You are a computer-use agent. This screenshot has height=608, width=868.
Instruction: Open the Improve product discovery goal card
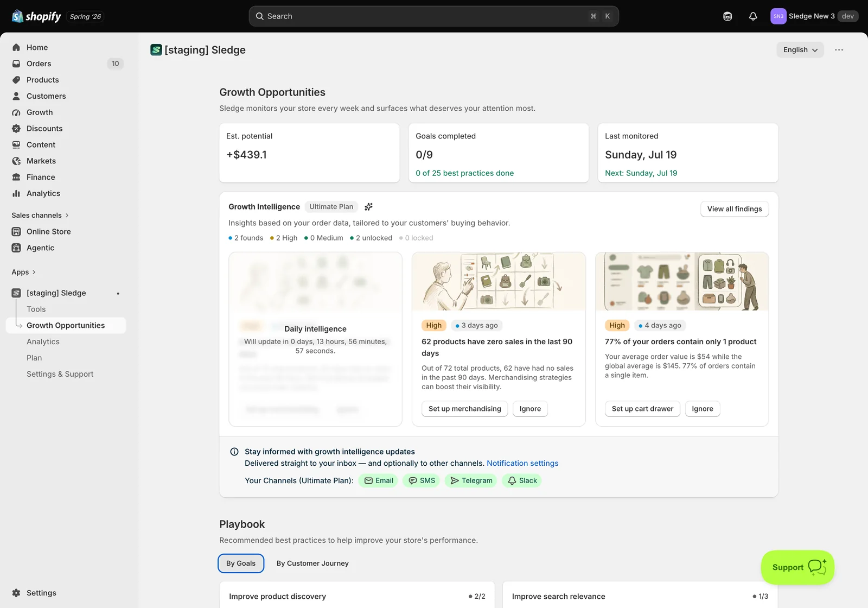click(x=357, y=595)
